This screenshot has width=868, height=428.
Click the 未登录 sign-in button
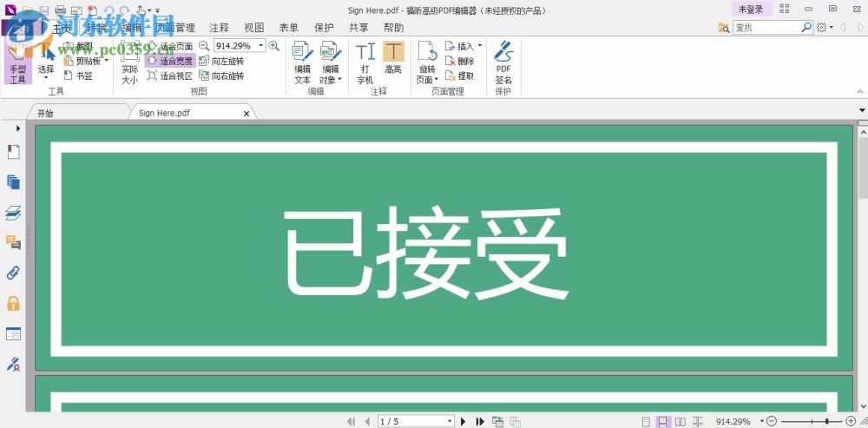click(751, 9)
